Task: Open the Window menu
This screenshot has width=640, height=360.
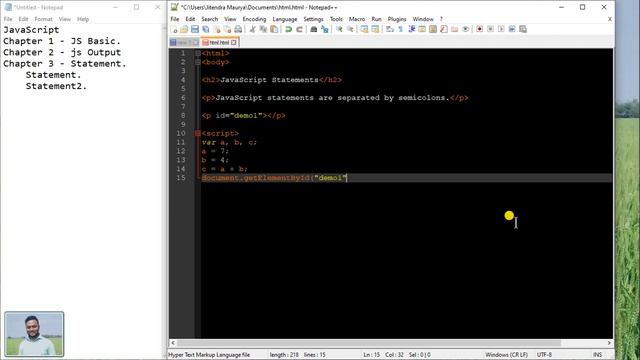Action: click(x=422, y=19)
